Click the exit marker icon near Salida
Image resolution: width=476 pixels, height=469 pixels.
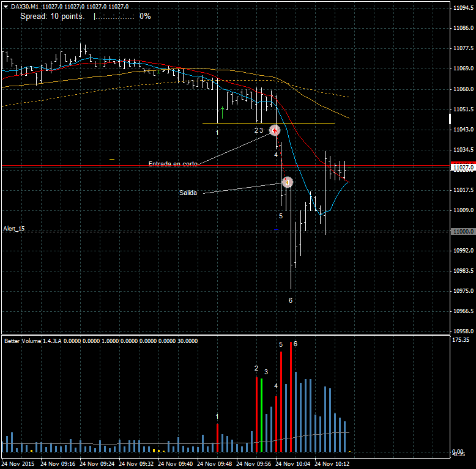pos(287,182)
